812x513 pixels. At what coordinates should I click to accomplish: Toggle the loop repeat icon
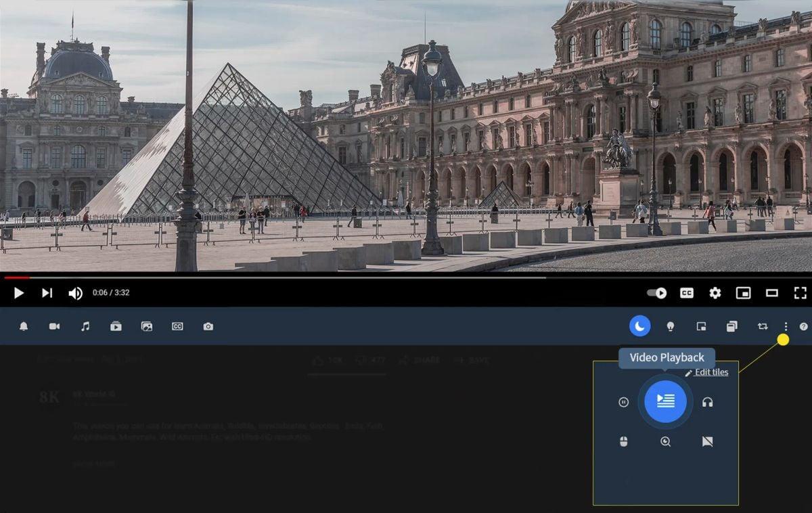pos(763,326)
